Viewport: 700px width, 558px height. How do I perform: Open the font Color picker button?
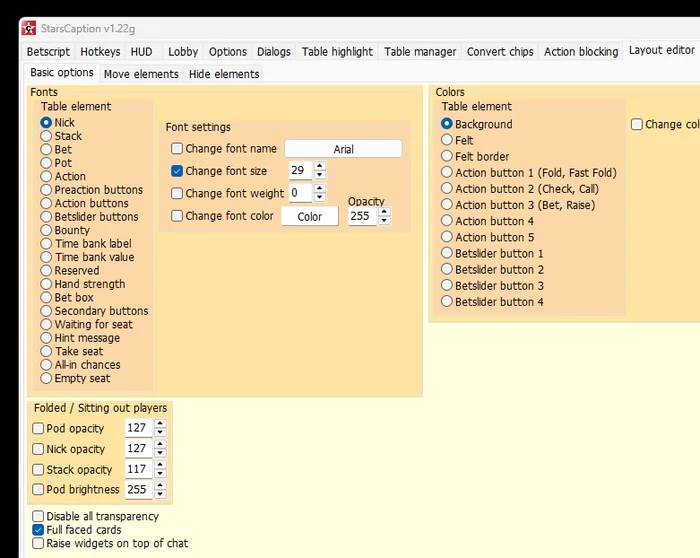(309, 216)
